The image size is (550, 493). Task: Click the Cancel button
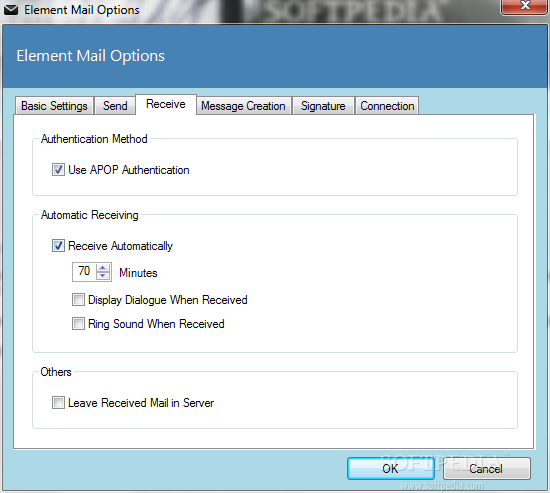(487, 468)
